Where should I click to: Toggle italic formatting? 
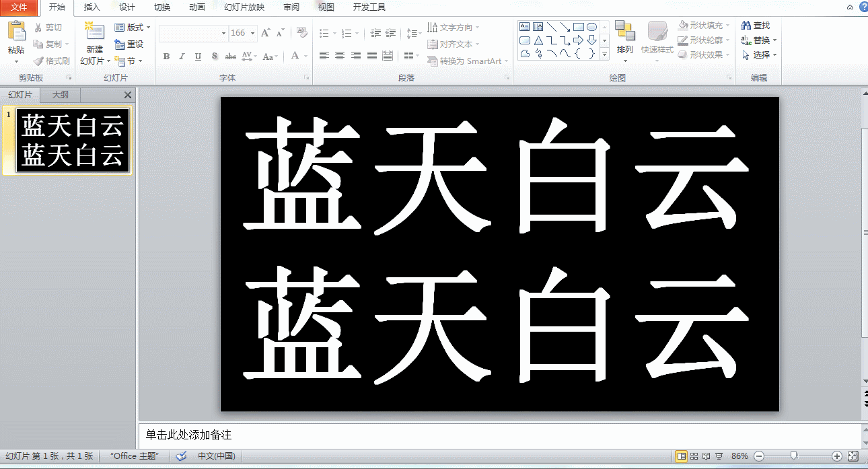pos(181,57)
